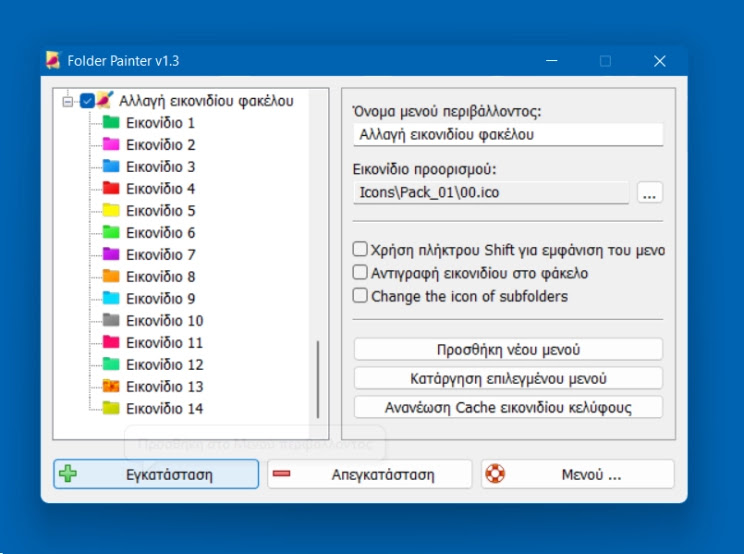Click the tree list vertical scrollbar
This screenshot has height=554, width=744.
coord(318,379)
